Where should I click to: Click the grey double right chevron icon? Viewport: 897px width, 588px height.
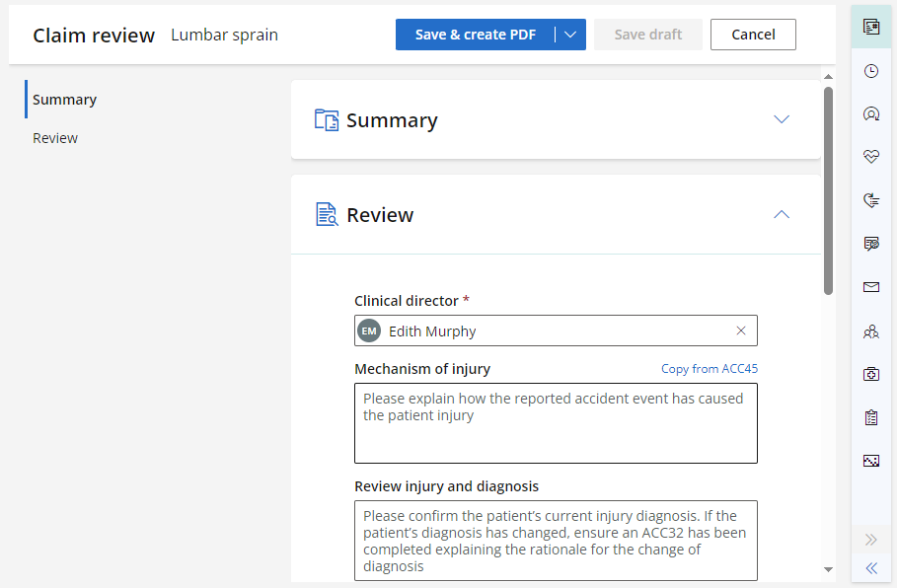click(871, 540)
